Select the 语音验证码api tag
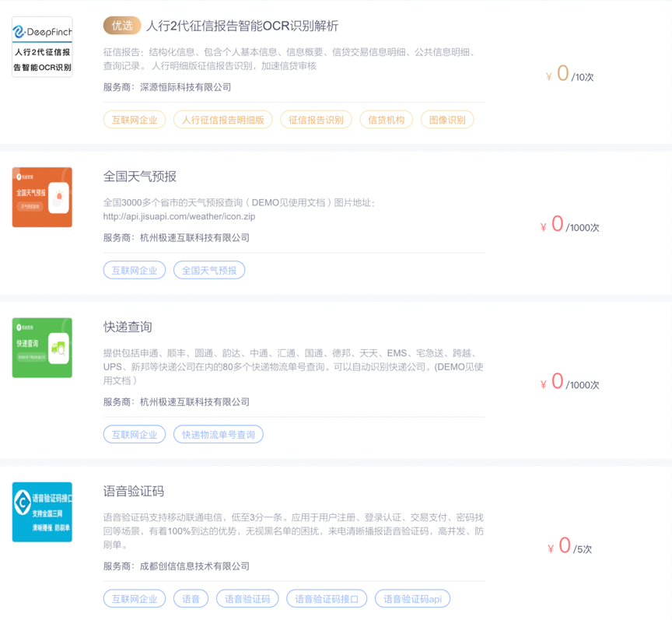 tap(412, 598)
